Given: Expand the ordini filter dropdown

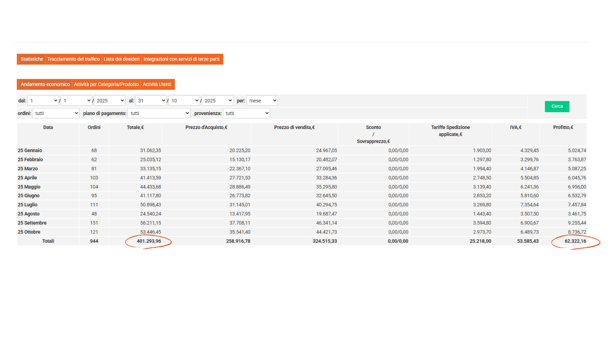Looking at the screenshot, I should (x=56, y=113).
